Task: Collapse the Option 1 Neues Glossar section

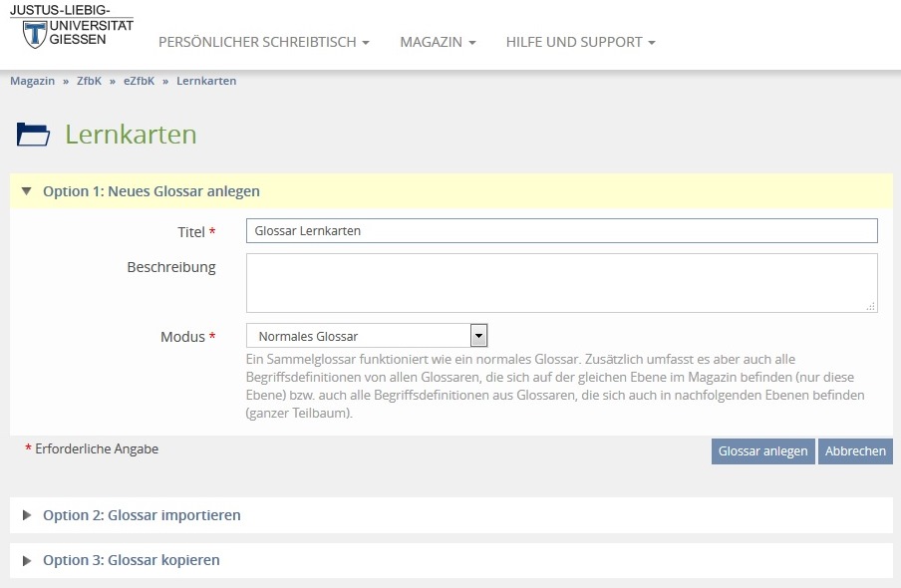Action: 150,191
